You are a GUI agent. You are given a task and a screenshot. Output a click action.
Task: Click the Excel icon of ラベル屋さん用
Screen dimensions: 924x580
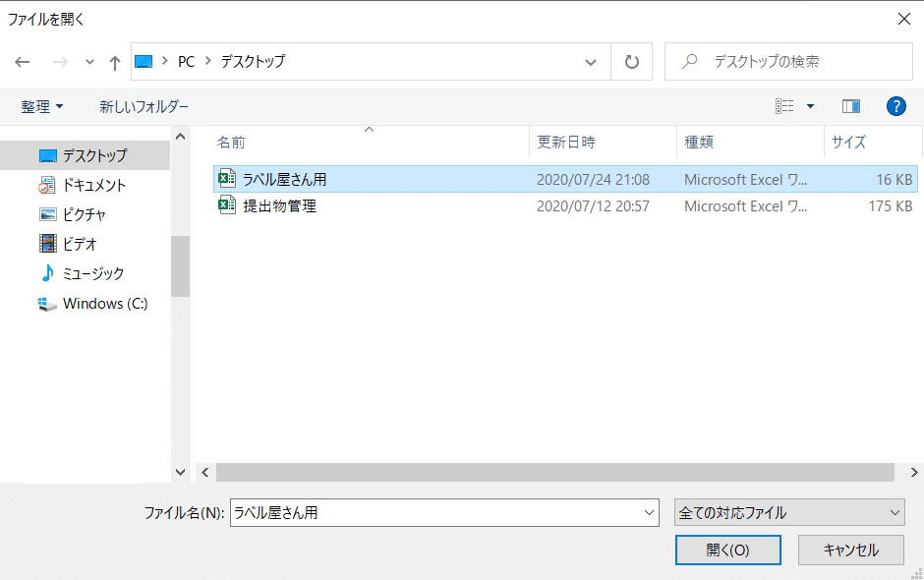[x=227, y=179]
